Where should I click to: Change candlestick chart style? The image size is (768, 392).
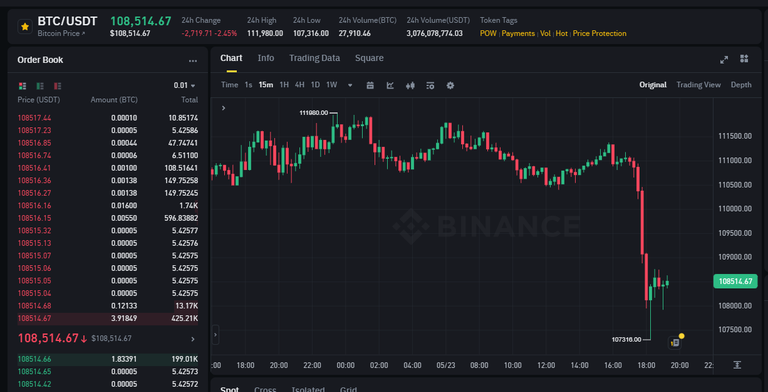(410, 85)
